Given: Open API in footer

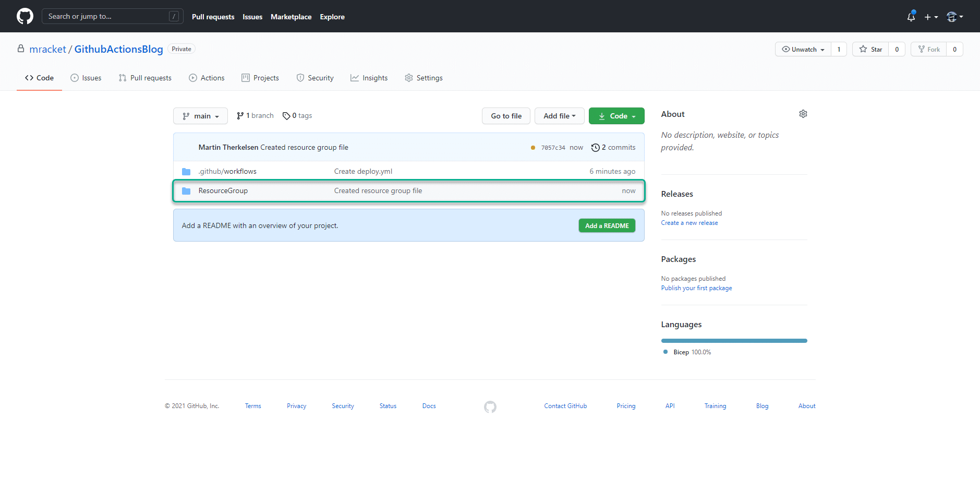Looking at the screenshot, I should tap(670, 406).
